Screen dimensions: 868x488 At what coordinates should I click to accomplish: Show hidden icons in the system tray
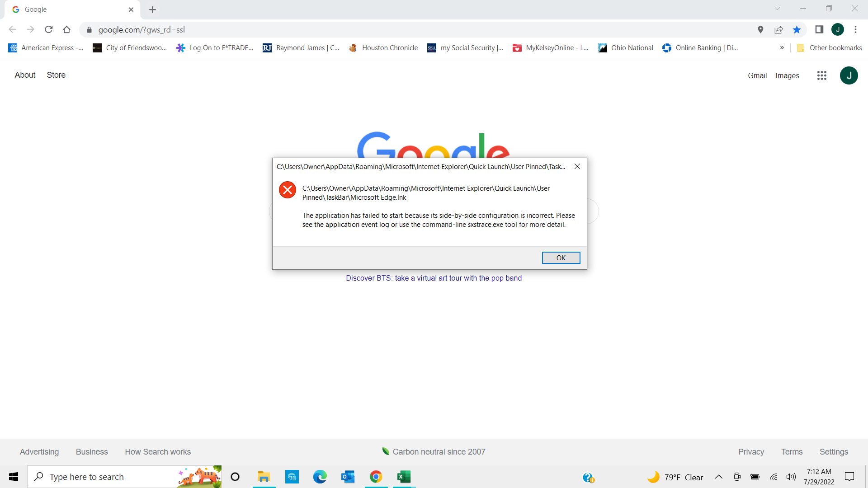tap(719, 477)
